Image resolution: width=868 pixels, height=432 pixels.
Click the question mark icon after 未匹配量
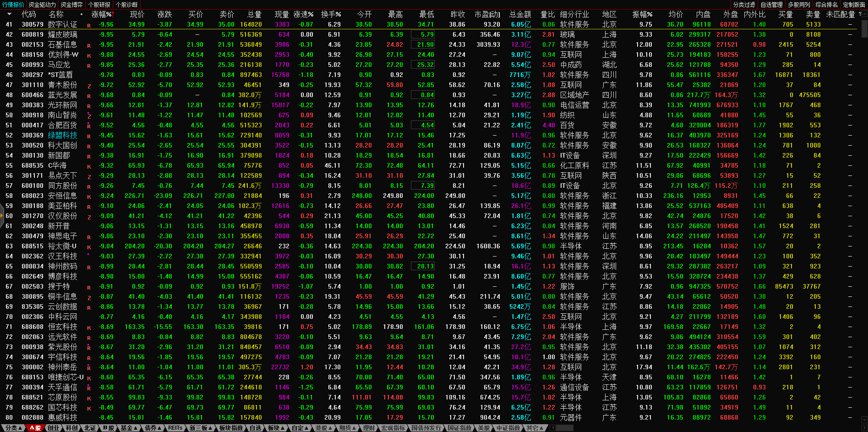tap(860, 14)
